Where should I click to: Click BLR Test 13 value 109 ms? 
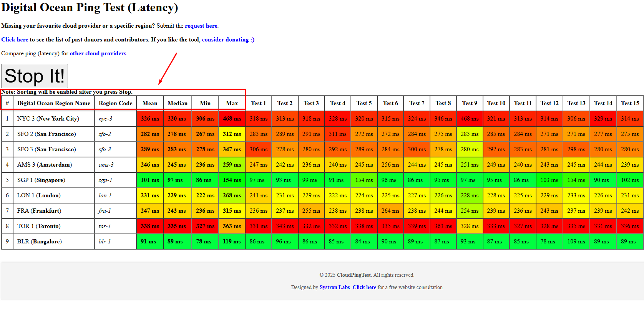pos(576,241)
